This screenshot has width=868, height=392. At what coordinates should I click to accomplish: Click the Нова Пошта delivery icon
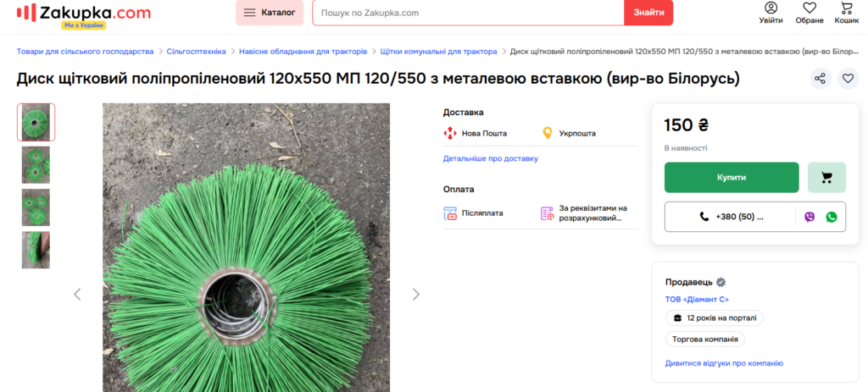coord(449,133)
